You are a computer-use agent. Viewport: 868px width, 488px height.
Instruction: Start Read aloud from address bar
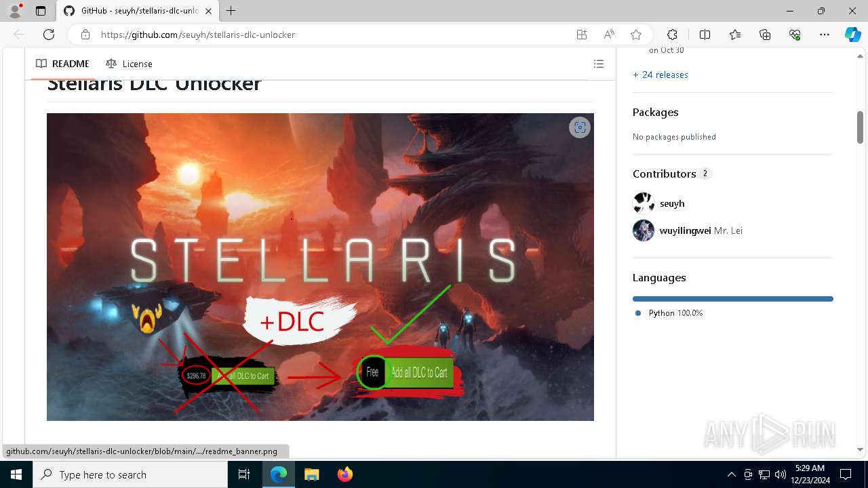coord(609,35)
